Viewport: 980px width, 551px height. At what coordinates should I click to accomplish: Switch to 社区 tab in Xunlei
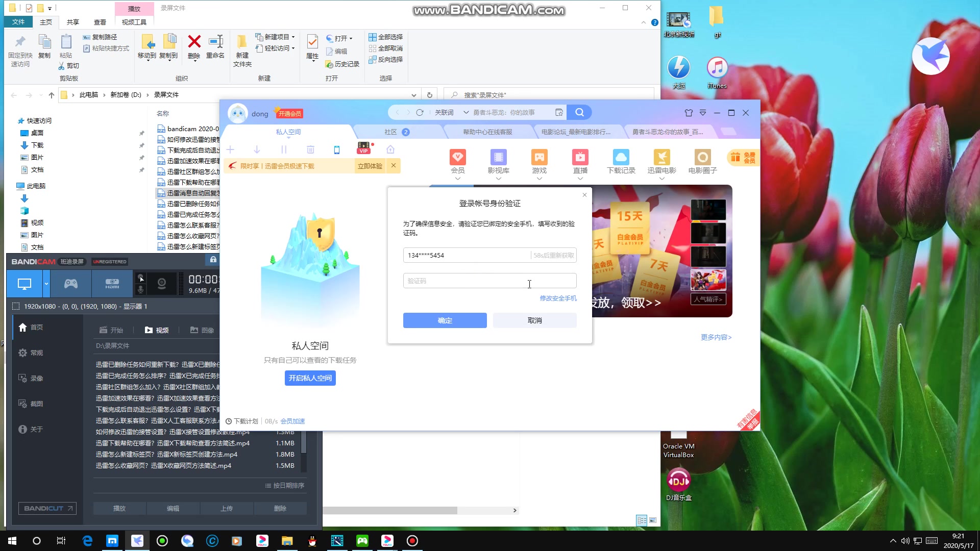(397, 132)
